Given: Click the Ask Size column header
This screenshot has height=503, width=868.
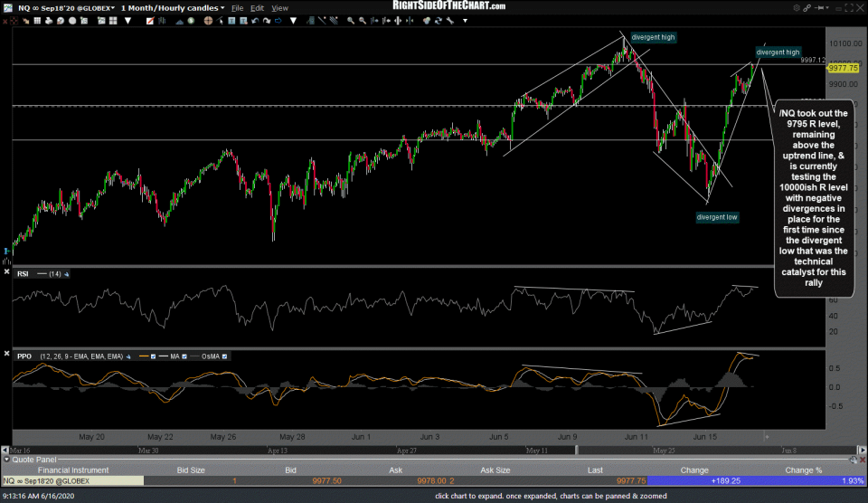Looking at the screenshot, I should (495, 470).
